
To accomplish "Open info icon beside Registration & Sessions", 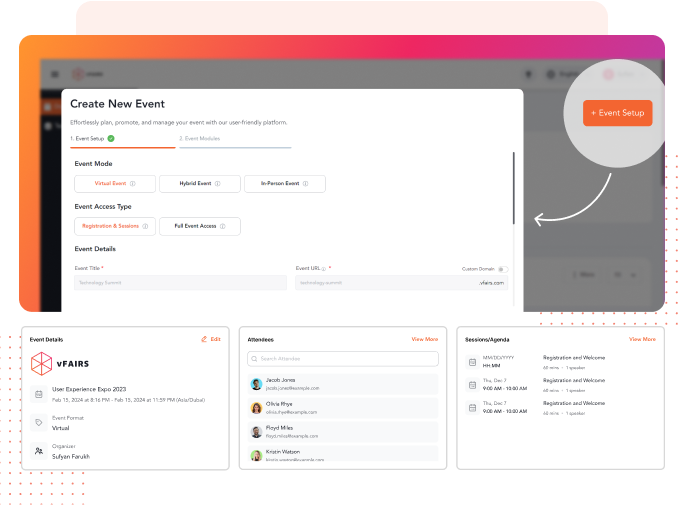I will tap(145, 226).
